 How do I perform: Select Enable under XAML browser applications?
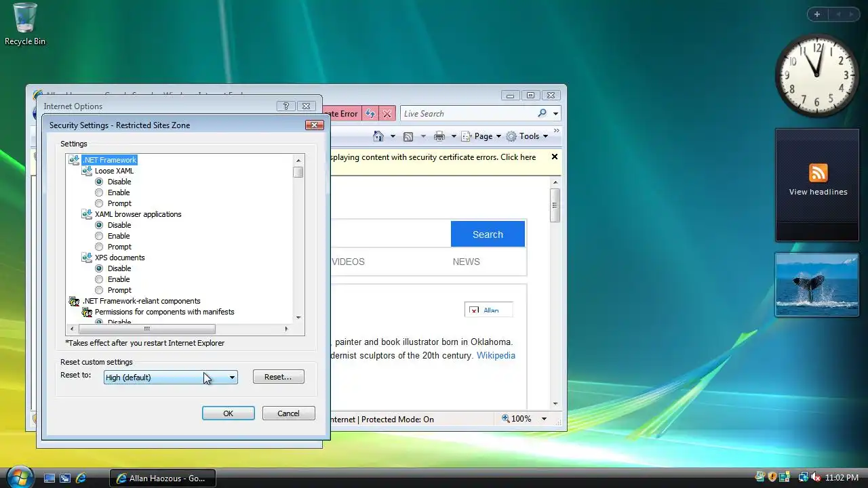(99, 236)
